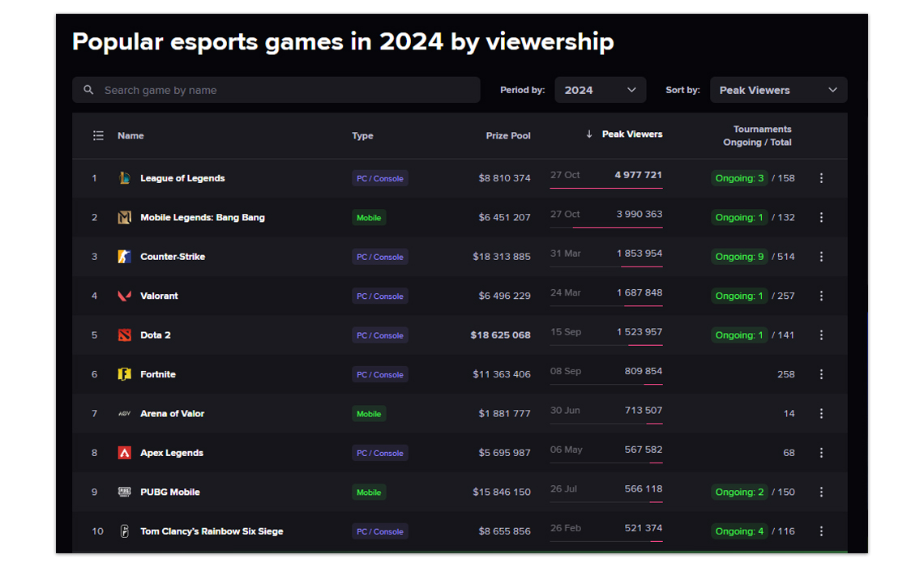Open more options for Dota 2 row

(x=821, y=335)
